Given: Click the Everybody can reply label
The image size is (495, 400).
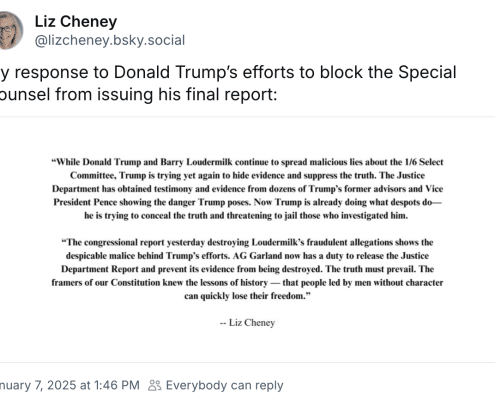Looking at the screenshot, I should [225, 385].
